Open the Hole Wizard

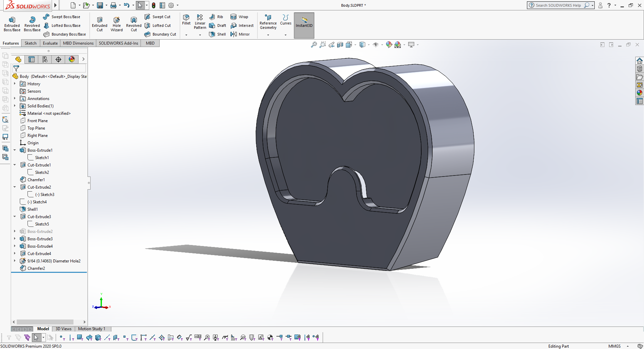[117, 24]
